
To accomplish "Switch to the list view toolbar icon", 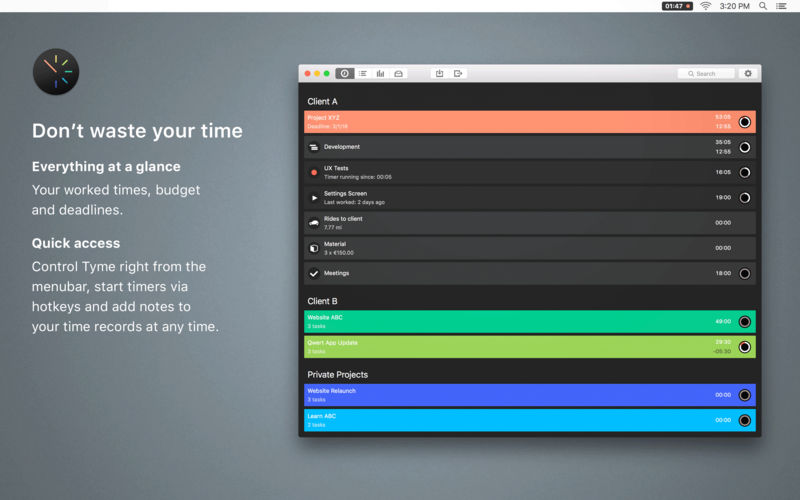I will [363, 73].
